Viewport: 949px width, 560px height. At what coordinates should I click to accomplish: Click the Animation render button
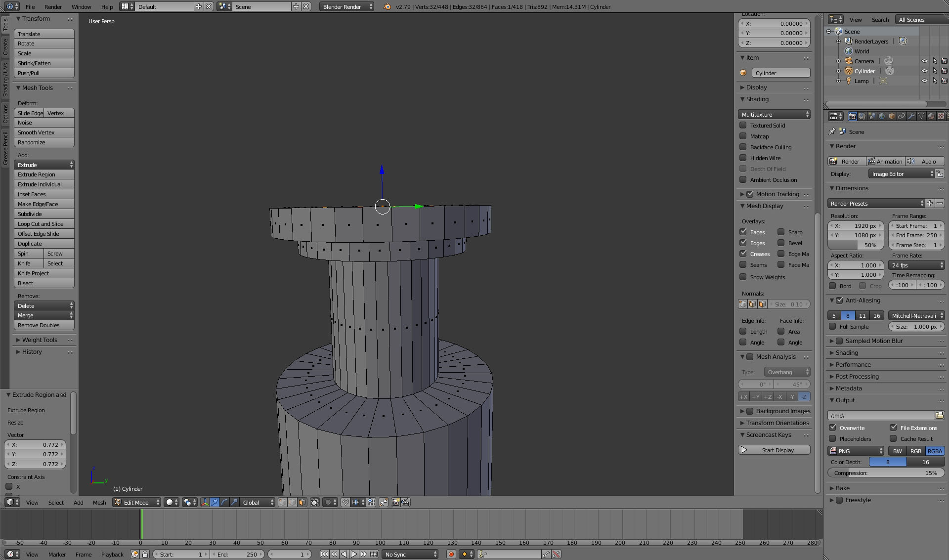point(886,161)
